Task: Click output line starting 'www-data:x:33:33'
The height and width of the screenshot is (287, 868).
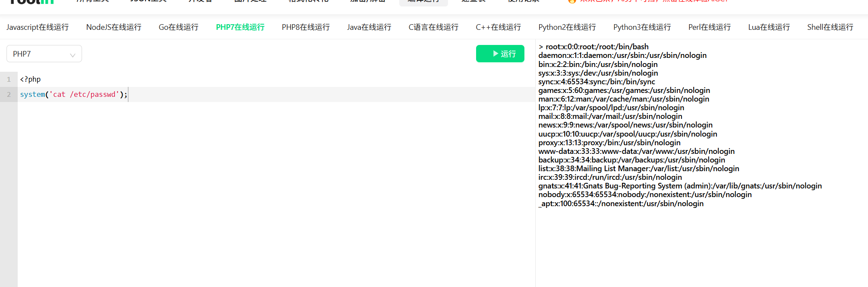Action: click(636, 151)
